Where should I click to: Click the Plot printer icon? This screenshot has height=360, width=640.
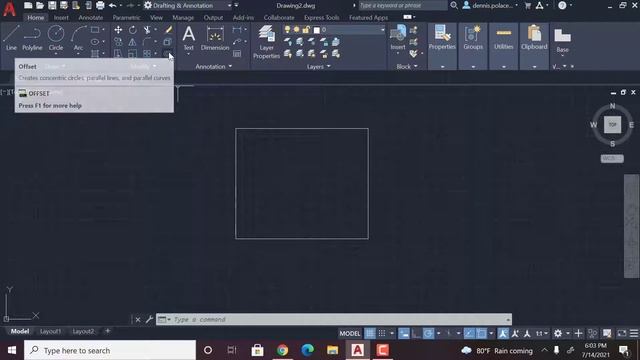point(100,5)
